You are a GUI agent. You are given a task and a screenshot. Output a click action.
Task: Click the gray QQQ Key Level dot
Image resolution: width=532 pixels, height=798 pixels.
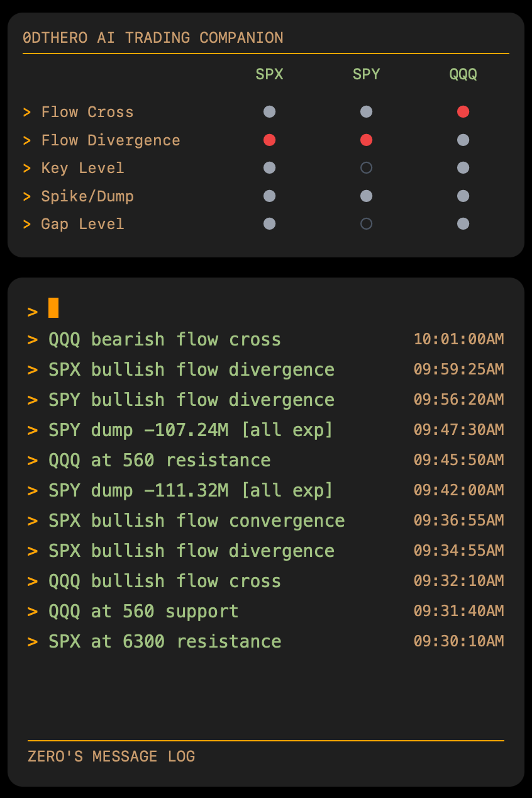[x=463, y=168]
